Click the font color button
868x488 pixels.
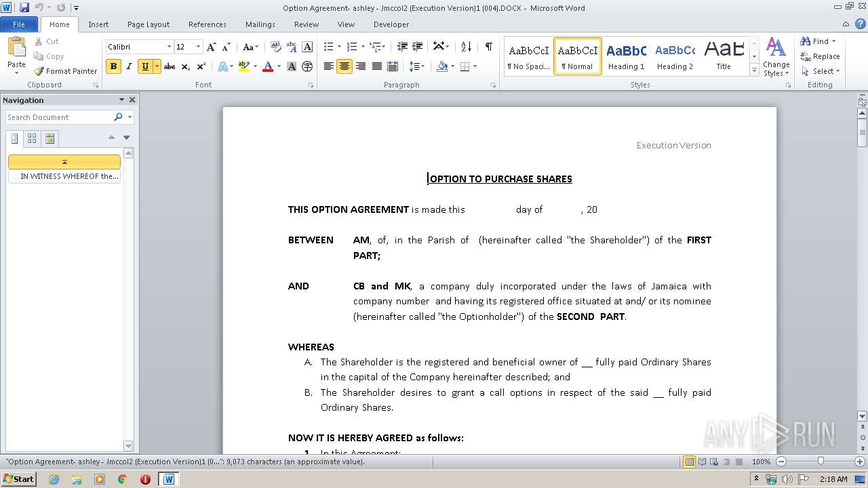pos(268,66)
